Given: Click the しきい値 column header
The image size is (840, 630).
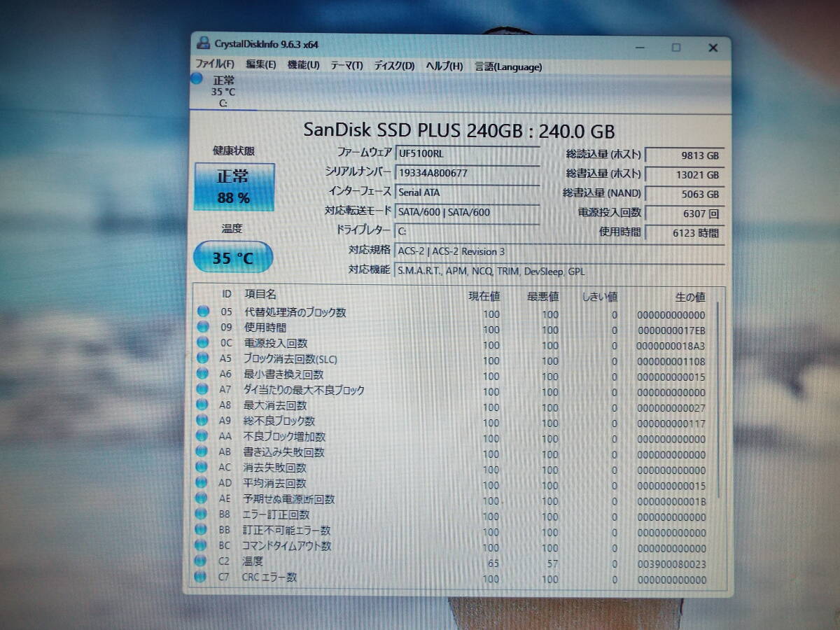Looking at the screenshot, I should (x=600, y=297).
